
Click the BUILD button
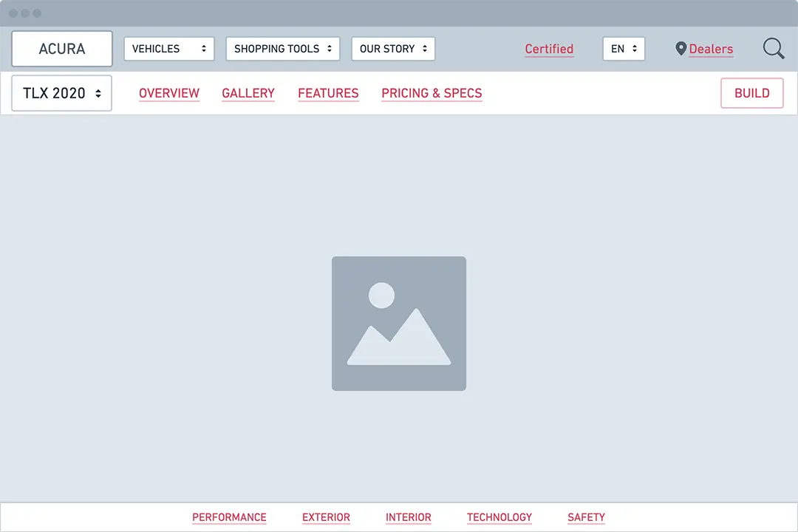751,93
